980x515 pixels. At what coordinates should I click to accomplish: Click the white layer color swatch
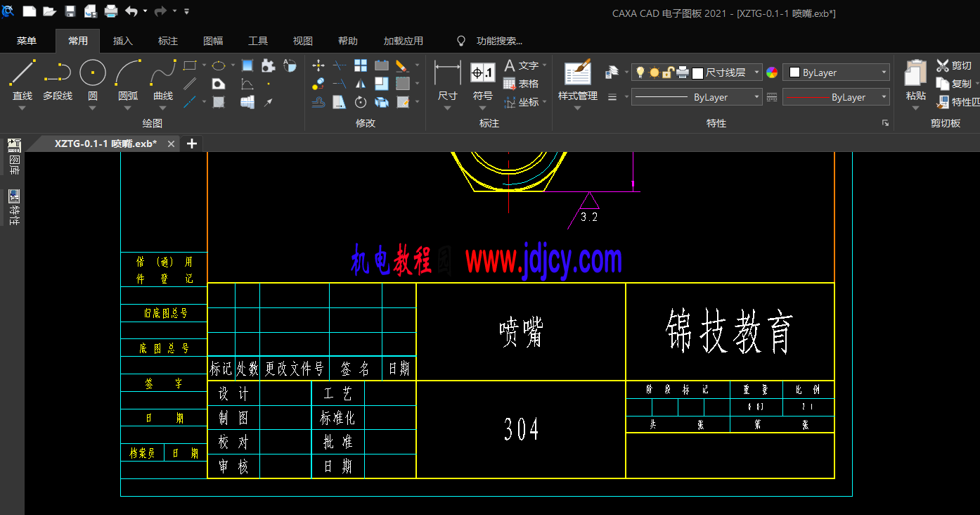click(x=697, y=72)
